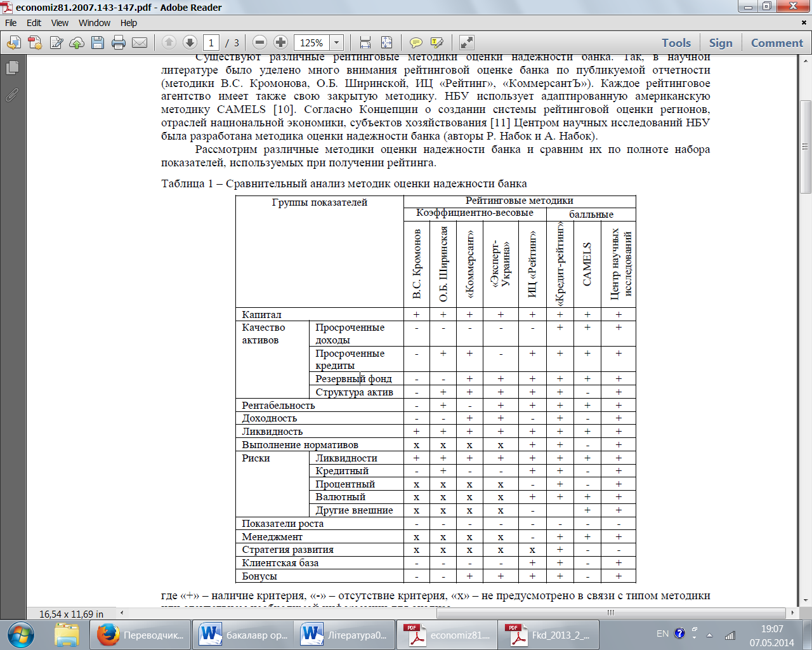
Task: Click the upload to cloud icon
Action: point(77,43)
